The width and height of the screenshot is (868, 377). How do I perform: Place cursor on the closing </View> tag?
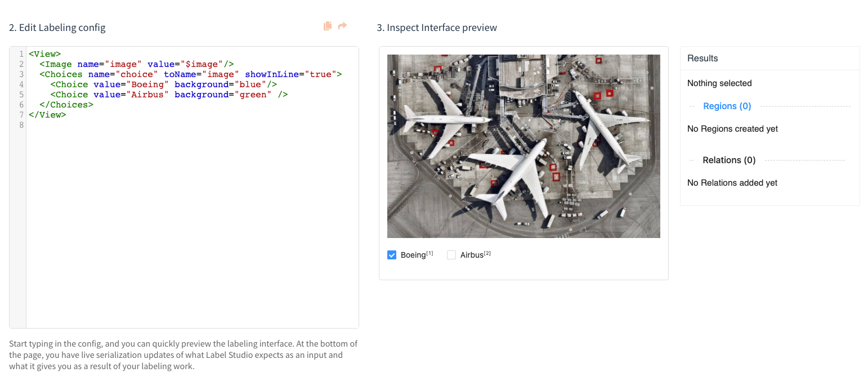point(47,115)
